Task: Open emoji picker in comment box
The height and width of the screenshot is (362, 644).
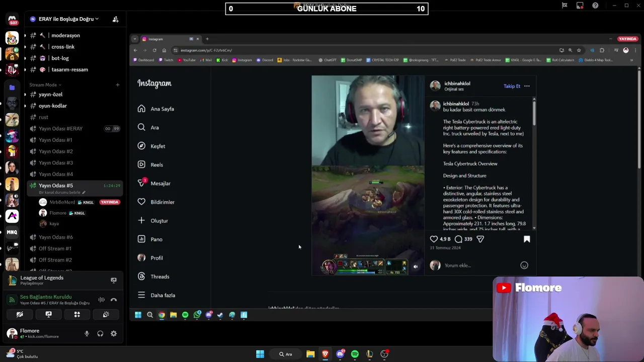Action: click(524, 265)
